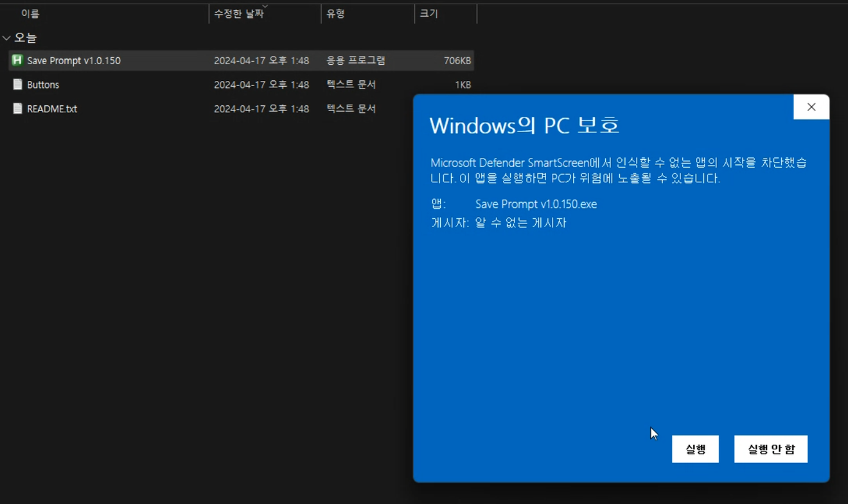Sort by the 이름 column header
Viewport: 848px width, 504px height.
(30, 13)
